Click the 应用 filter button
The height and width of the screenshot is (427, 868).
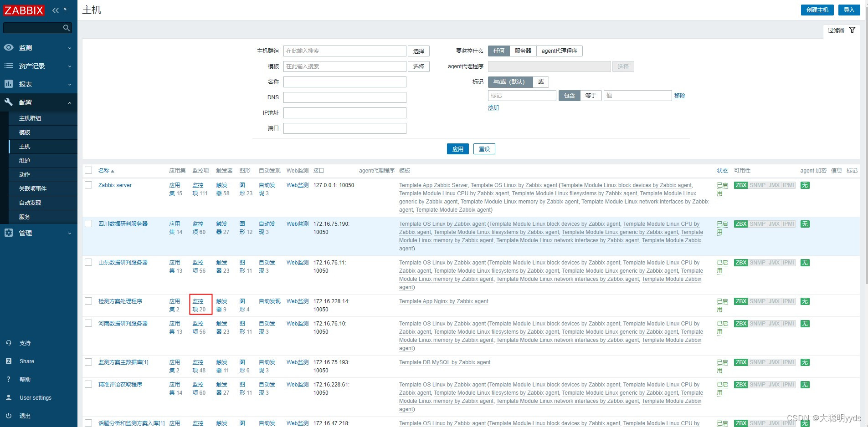point(457,149)
